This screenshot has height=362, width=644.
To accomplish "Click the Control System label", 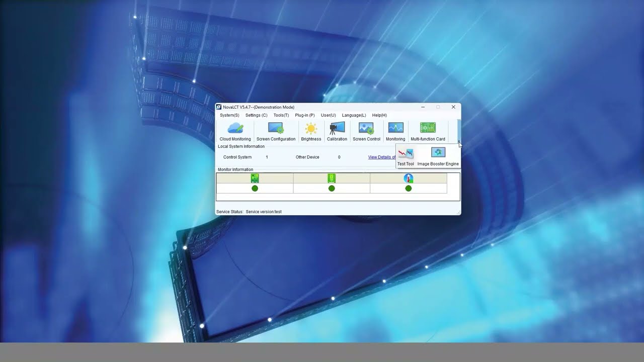I will pos(237,157).
